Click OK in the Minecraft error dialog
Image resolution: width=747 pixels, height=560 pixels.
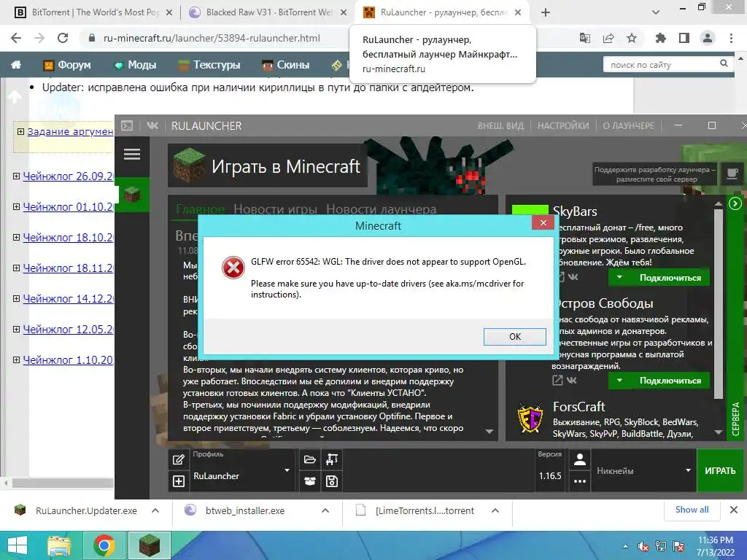(514, 337)
